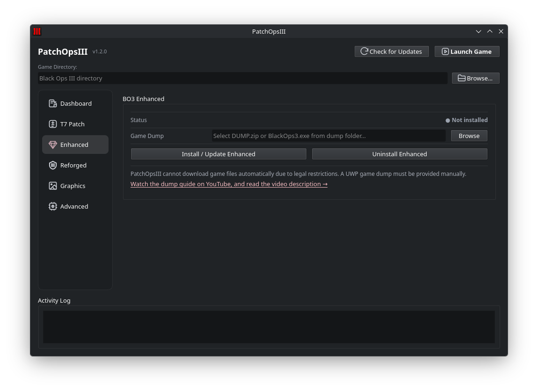538x392 pixels.
Task: Click the Enhanced diamond icon
Action: coord(52,145)
